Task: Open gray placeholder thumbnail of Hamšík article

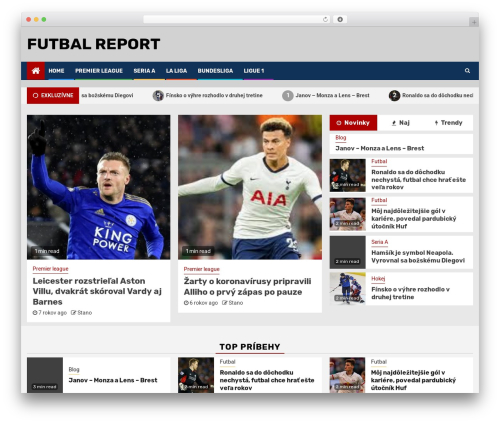Action: pos(348,252)
